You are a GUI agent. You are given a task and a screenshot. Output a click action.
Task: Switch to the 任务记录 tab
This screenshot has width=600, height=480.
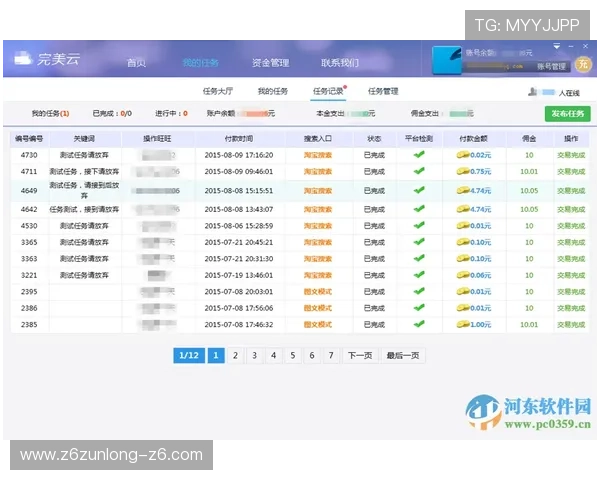(328, 91)
